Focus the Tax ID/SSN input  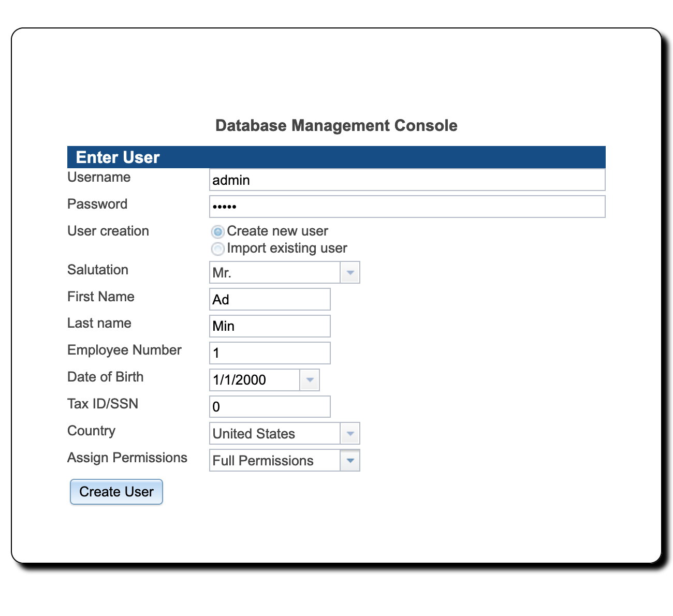tap(270, 407)
